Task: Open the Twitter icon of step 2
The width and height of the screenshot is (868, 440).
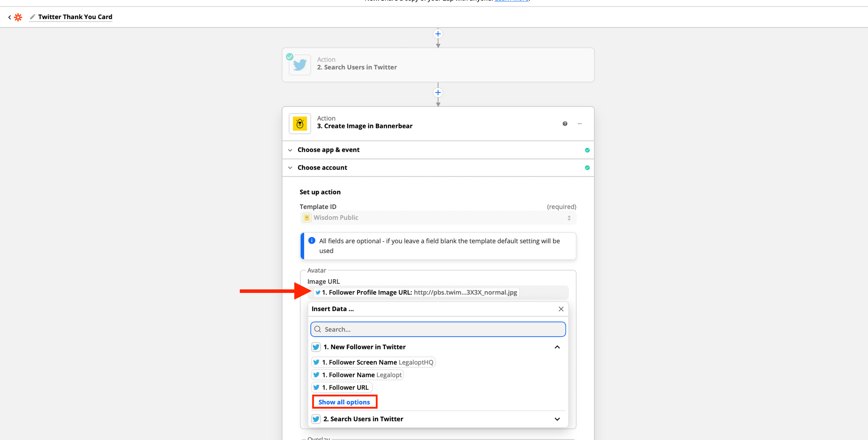Action: click(x=300, y=65)
